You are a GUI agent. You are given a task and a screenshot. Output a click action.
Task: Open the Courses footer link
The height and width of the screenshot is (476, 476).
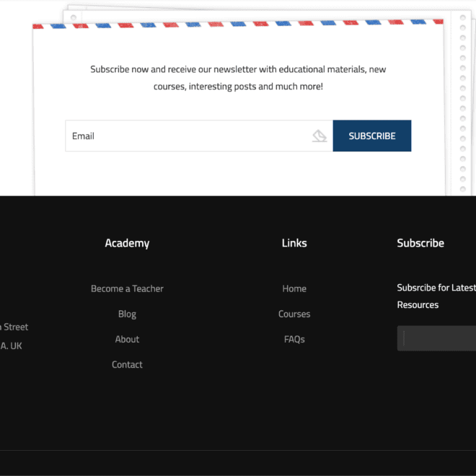click(x=294, y=314)
